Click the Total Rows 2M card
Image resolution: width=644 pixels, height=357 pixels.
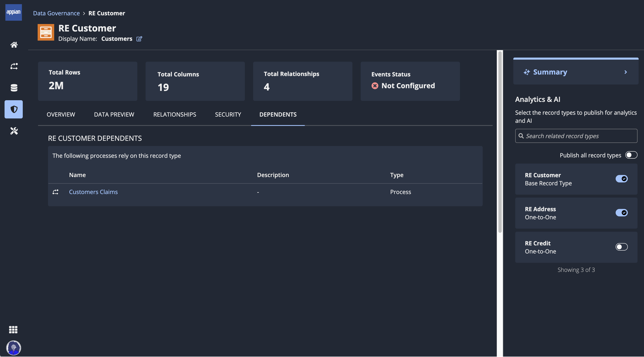tap(87, 81)
